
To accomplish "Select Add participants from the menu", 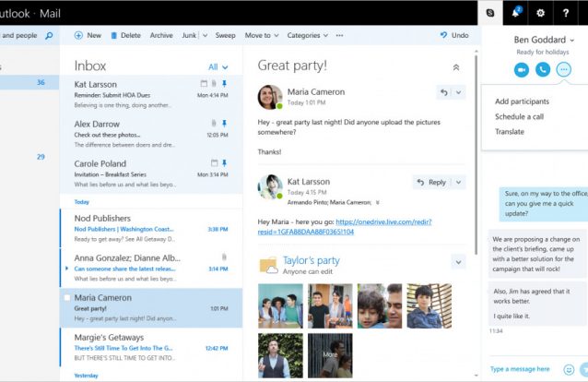I will [522, 101].
